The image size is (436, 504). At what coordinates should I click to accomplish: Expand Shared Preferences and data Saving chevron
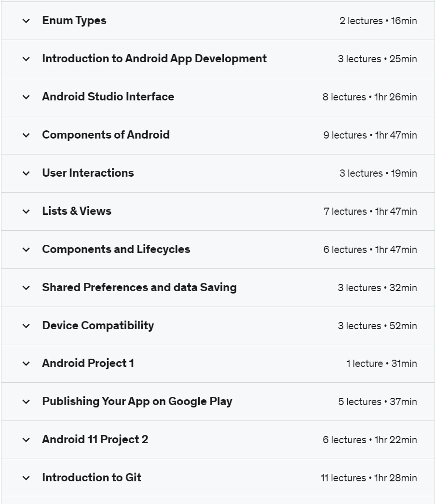[26, 288]
